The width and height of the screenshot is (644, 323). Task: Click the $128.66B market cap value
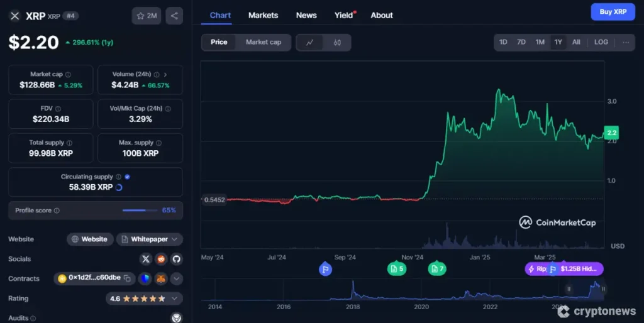coord(37,85)
